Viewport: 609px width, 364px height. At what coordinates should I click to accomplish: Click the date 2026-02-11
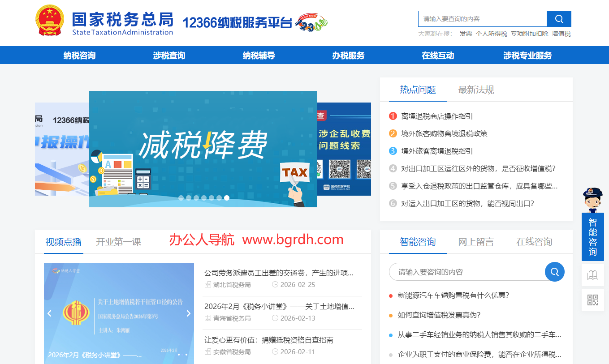pyautogui.click(x=298, y=352)
